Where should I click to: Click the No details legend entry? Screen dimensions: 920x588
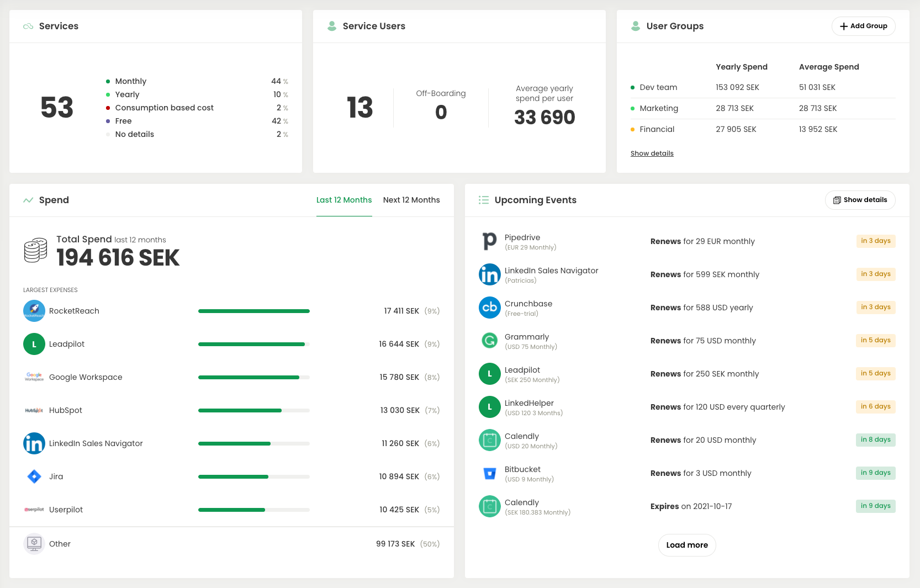pos(197,134)
